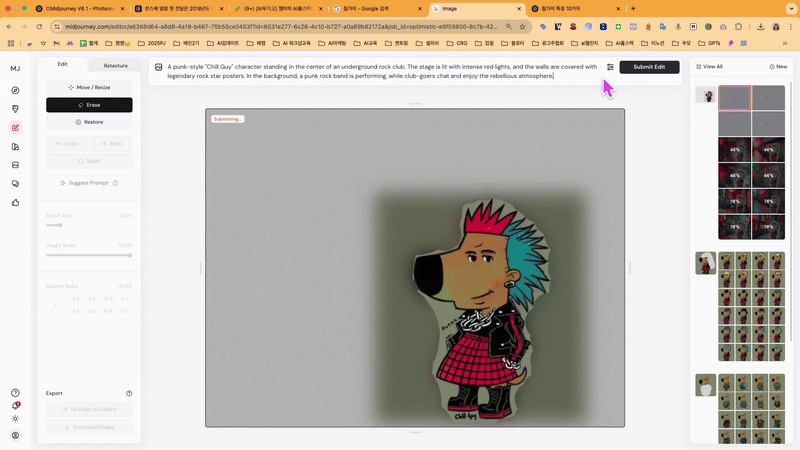
Task: Open the Chat bubbles icon in sidebar
Action: 15,184
